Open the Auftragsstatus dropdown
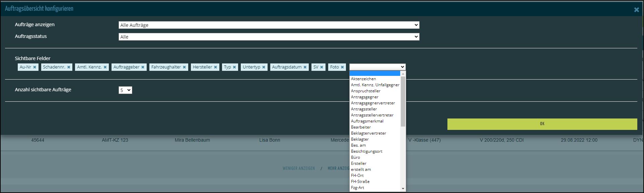 [269, 37]
